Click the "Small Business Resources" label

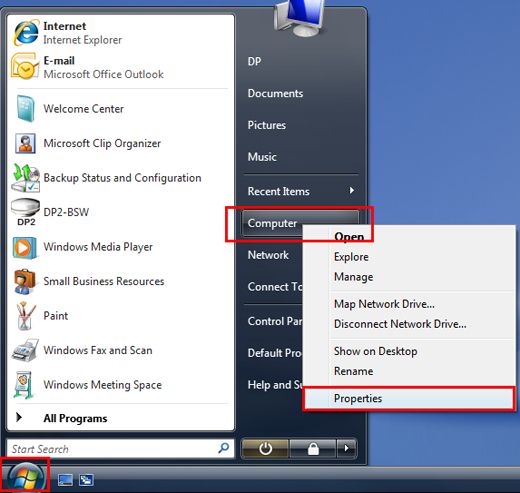(104, 281)
